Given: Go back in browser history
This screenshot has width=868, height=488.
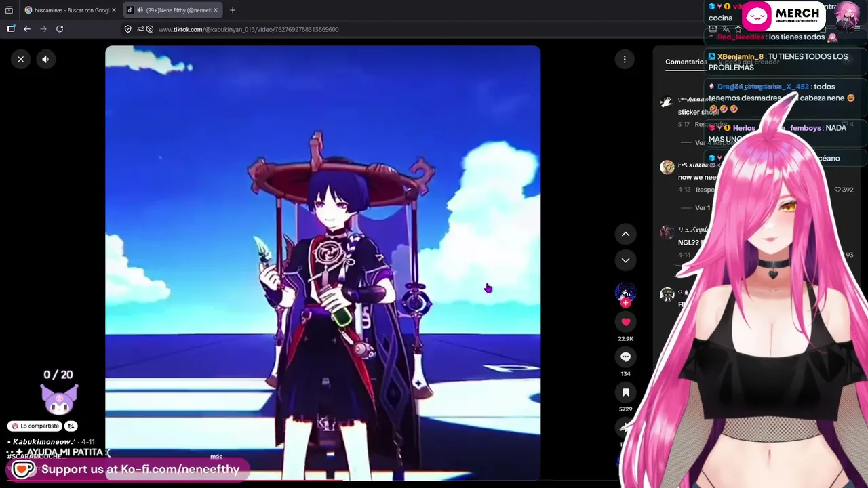Looking at the screenshot, I should click(27, 29).
